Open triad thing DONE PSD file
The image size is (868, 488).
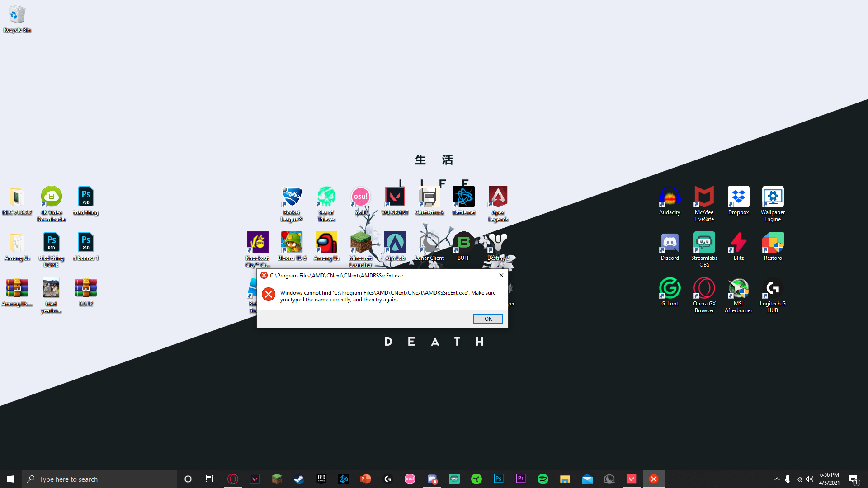[x=52, y=250]
